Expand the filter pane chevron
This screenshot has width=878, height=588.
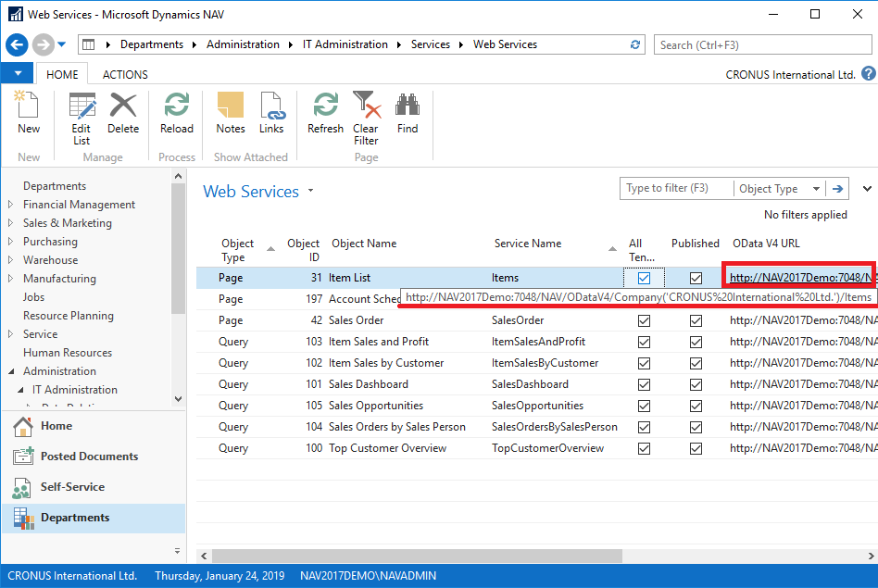point(867,189)
